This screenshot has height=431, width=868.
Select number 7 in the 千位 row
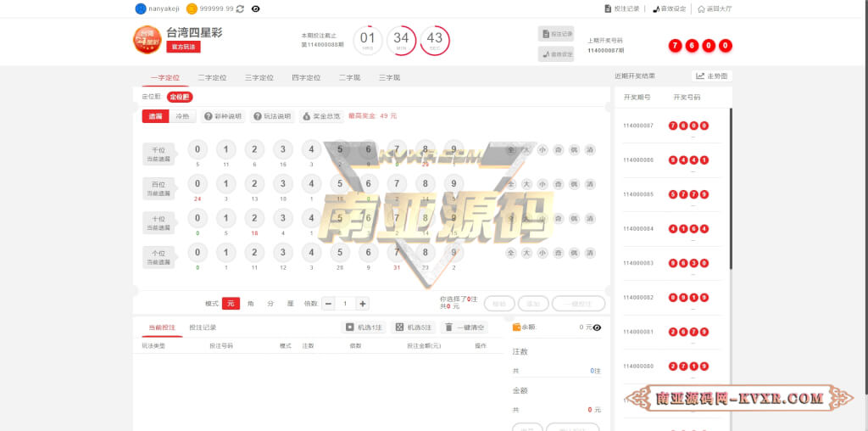point(397,149)
